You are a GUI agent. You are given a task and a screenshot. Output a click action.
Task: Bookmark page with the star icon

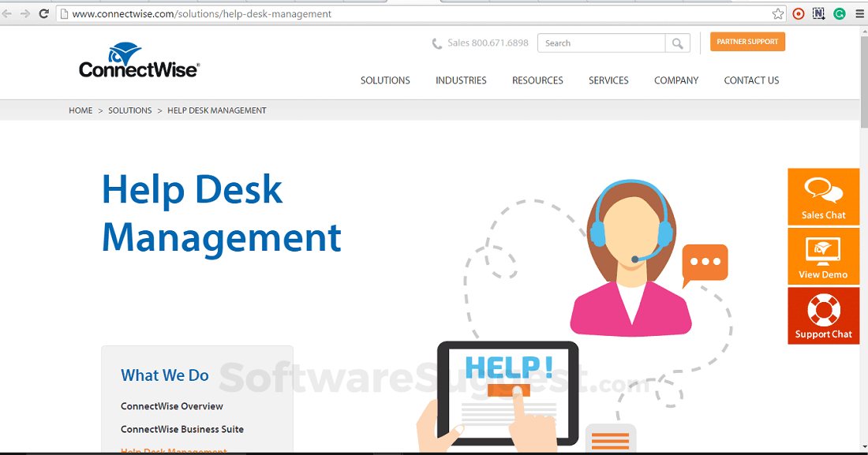pyautogui.click(x=778, y=14)
